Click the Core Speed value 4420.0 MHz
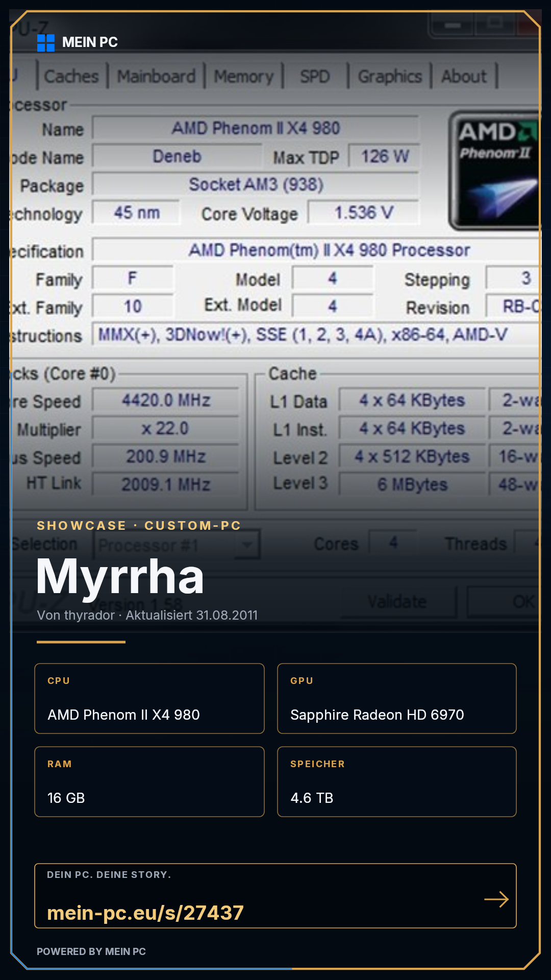Screen dimensions: 551x980 tap(166, 400)
